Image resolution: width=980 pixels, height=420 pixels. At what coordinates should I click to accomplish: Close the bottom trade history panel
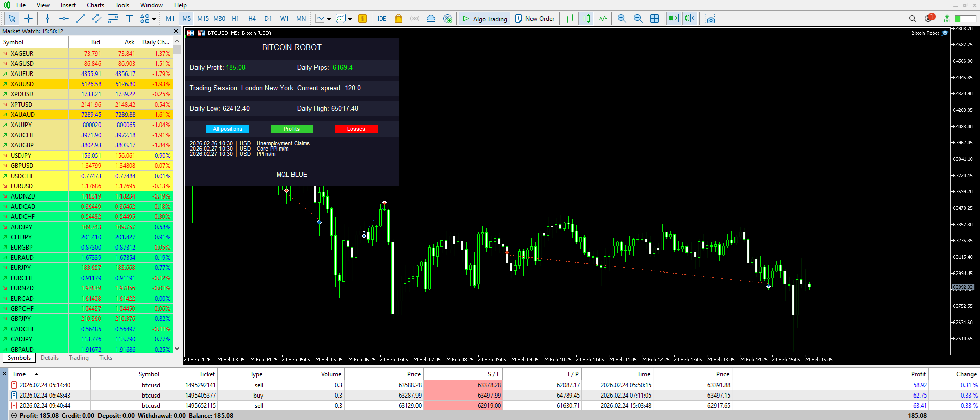click(4, 374)
